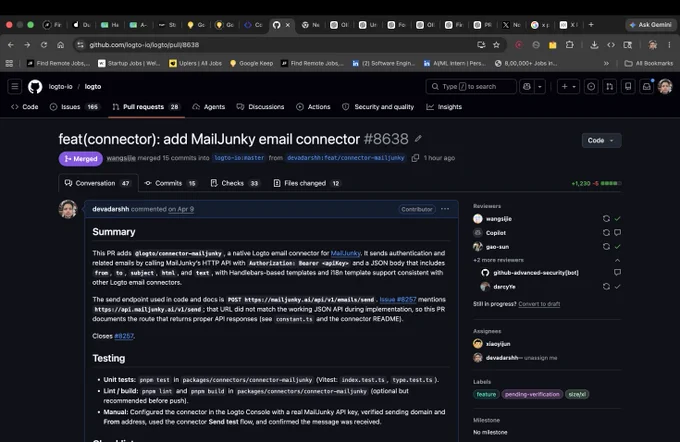Image resolution: width=680 pixels, height=442 pixels.
Task: Open the Code dropdown button
Action: tap(601, 140)
